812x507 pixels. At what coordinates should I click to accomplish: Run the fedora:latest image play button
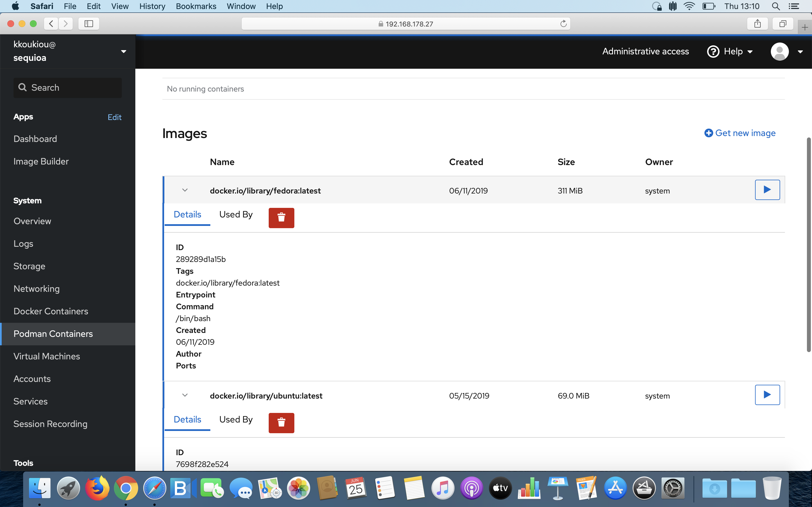click(x=767, y=190)
